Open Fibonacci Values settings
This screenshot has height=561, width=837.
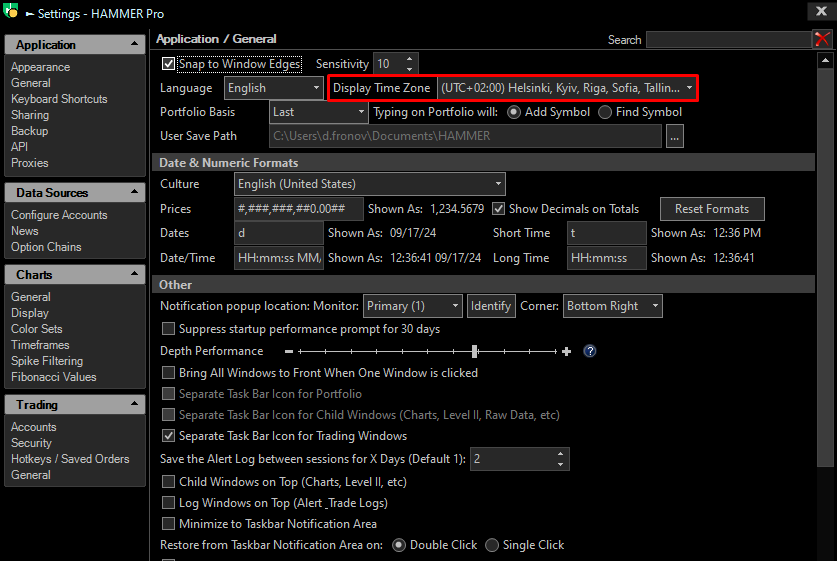(53, 377)
